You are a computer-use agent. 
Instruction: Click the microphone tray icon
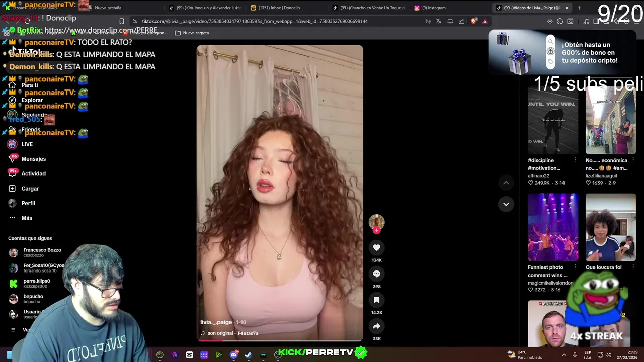575,355
